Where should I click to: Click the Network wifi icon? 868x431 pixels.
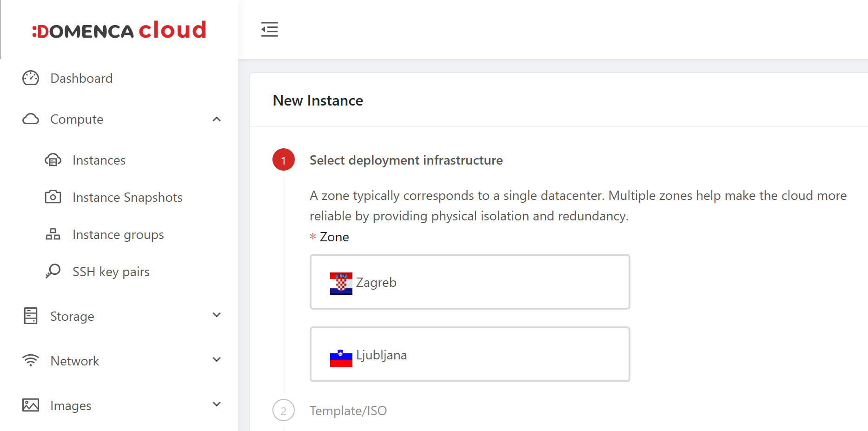(x=31, y=360)
